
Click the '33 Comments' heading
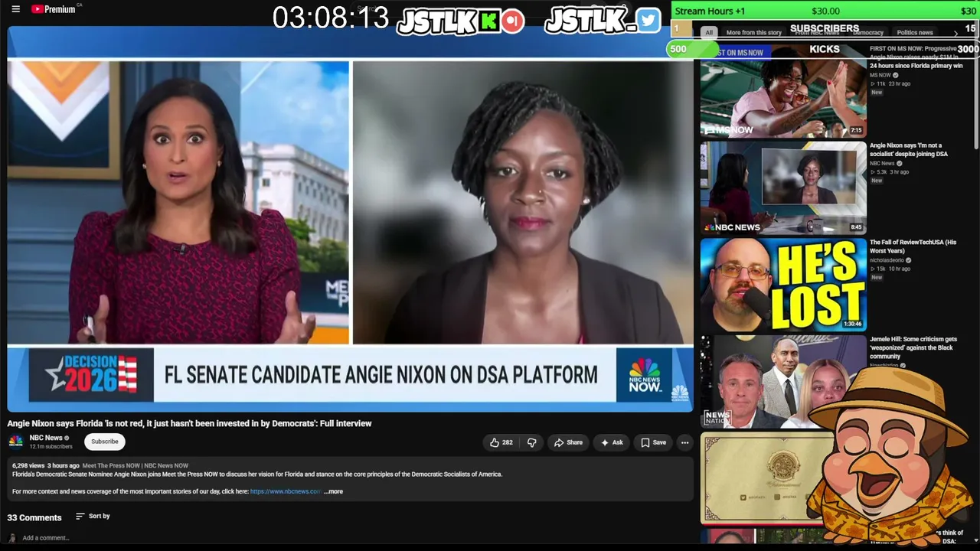coord(34,518)
